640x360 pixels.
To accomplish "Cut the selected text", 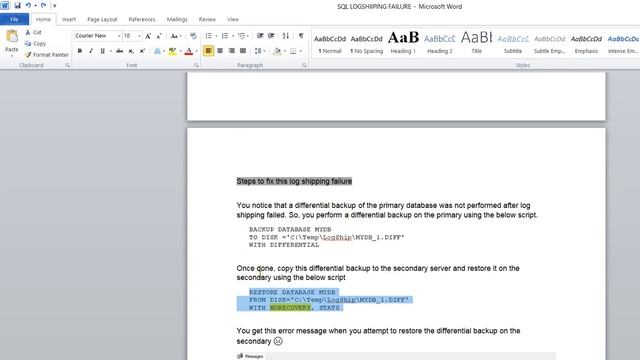I will pyautogui.click(x=33, y=32).
